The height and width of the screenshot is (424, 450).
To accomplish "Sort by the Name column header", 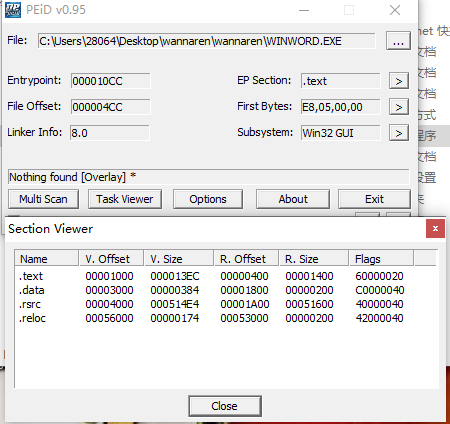I will point(47,259).
